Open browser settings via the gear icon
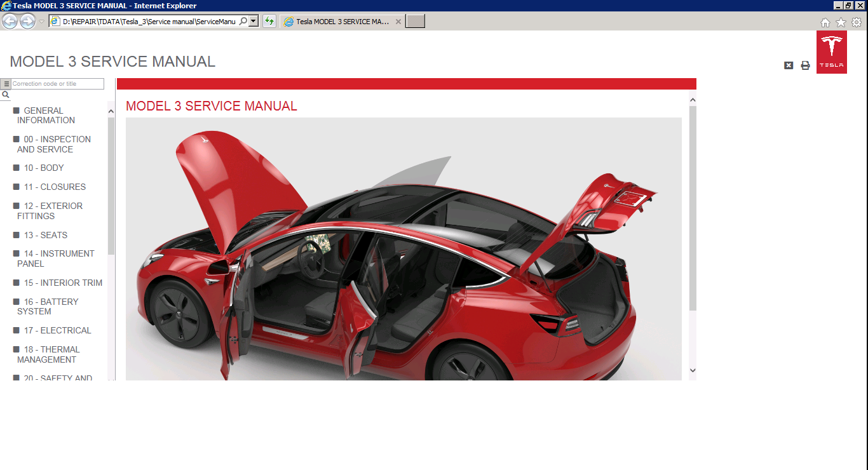The image size is (868, 470). tap(857, 21)
